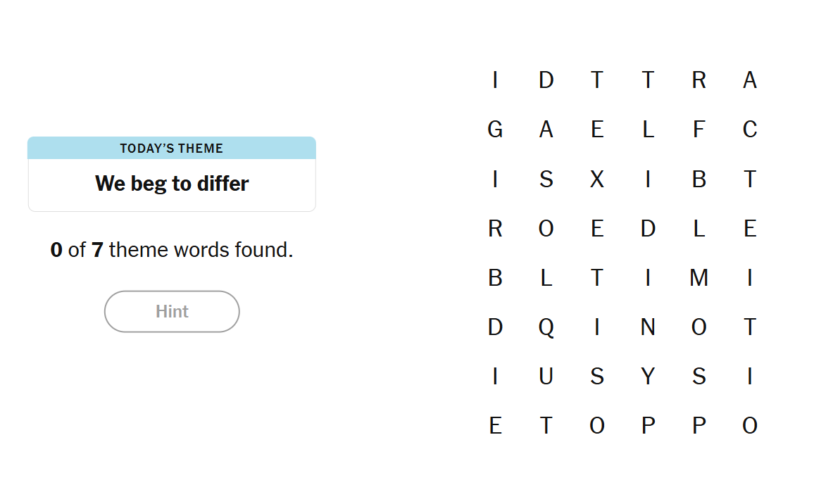Image resolution: width=833 pixels, height=504 pixels.
Task: Select the letter D in the leftmost column
Action: click(x=495, y=327)
